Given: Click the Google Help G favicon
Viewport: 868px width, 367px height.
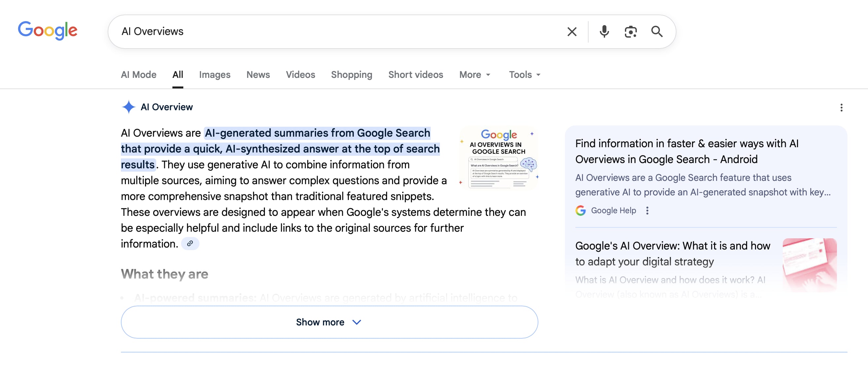Looking at the screenshot, I should pos(581,211).
